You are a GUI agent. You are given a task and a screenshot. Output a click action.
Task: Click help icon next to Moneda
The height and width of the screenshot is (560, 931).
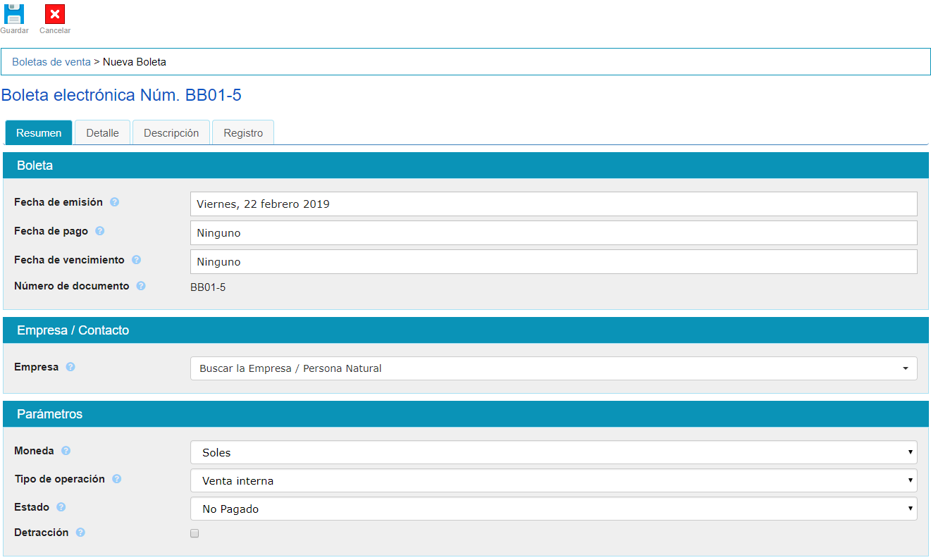pyautogui.click(x=66, y=451)
